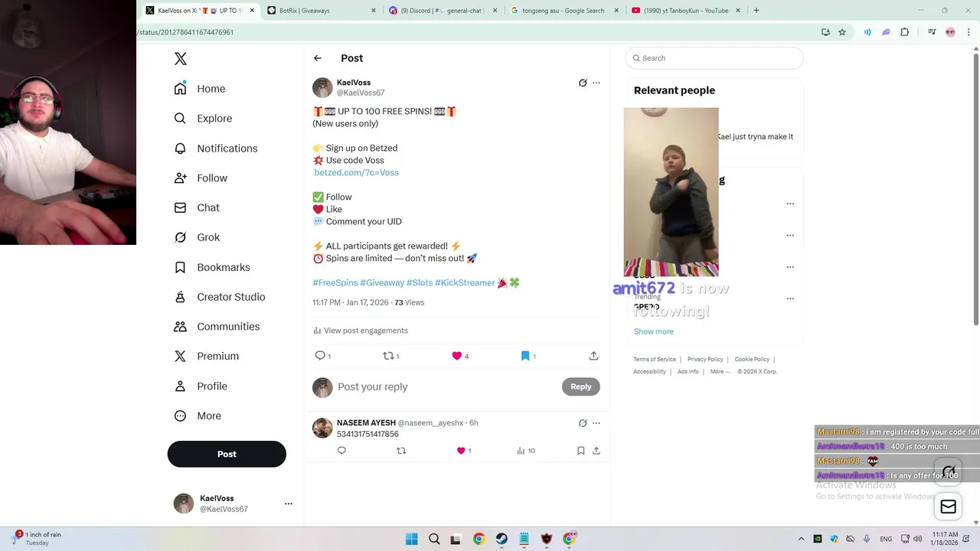The height and width of the screenshot is (551, 980).
Task: Open the Cookie Policy link
Action: pos(752,359)
